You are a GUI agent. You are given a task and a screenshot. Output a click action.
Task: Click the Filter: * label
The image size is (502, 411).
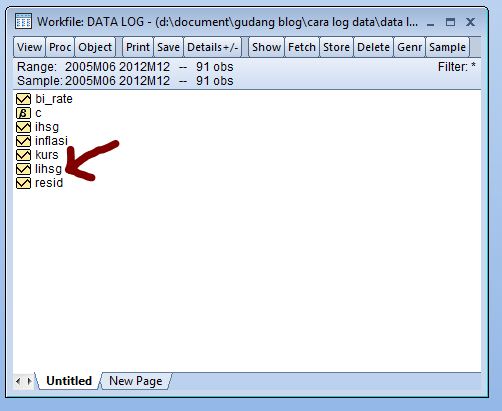click(457, 67)
